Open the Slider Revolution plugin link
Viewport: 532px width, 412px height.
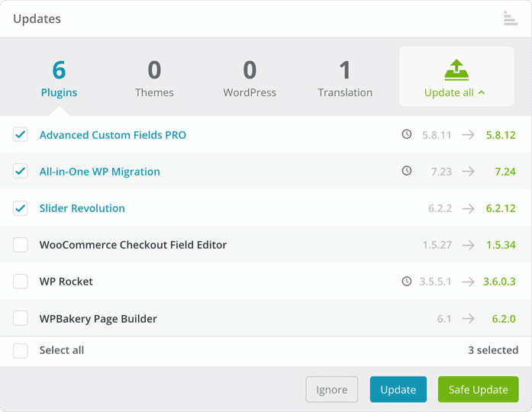point(82,208)
